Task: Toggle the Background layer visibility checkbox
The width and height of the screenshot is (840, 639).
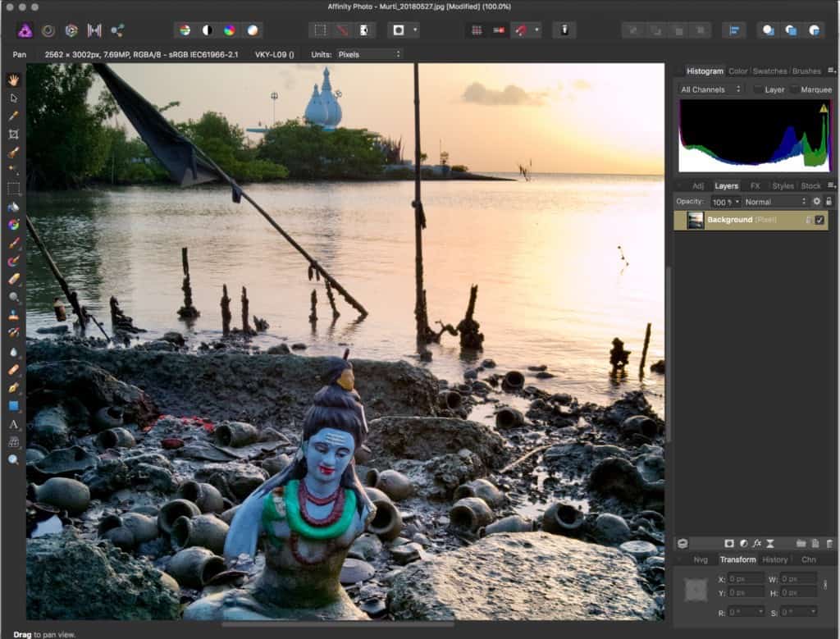Action: (819, 220)
